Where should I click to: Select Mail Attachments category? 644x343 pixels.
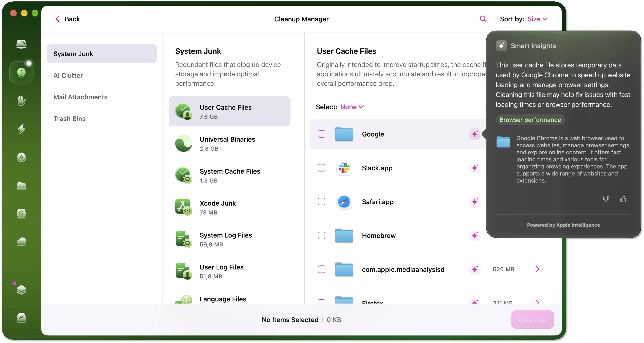(102, 97)
